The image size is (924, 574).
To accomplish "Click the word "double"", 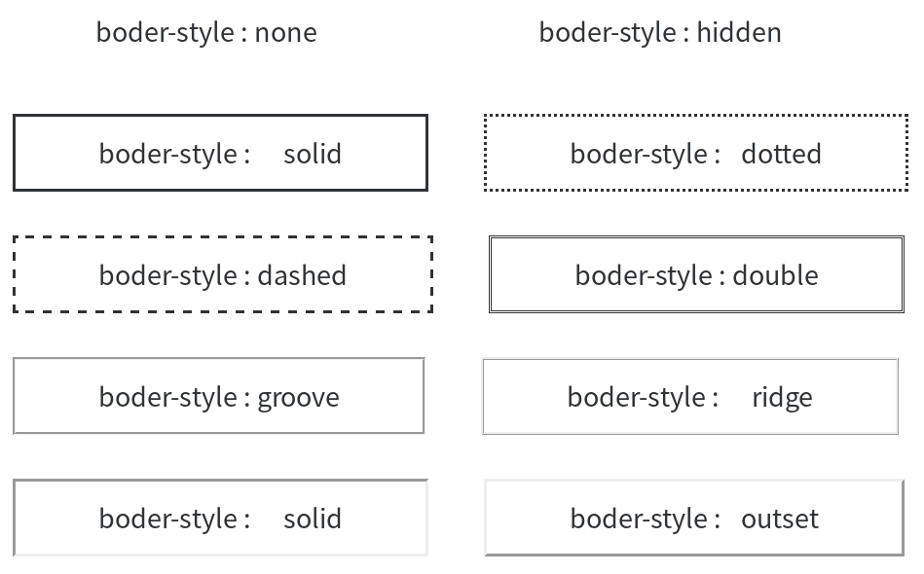I will point(775,275).
